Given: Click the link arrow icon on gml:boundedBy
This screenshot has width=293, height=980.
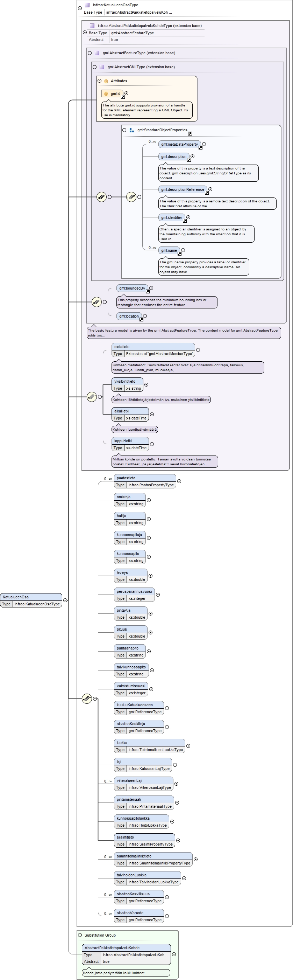Looking at the screenshot, I should [x=148, y=291].
